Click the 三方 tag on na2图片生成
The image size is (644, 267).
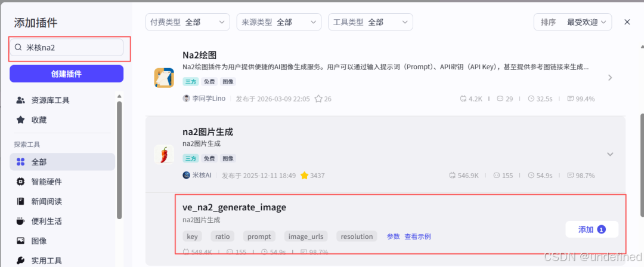click(191, 158)
